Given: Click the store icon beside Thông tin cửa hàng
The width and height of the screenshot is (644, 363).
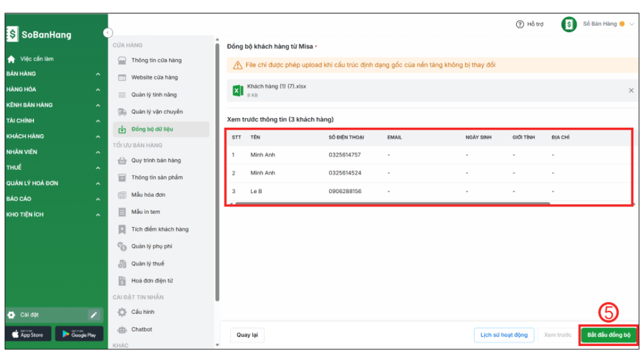Looking at the screenshot, I should coord(122,60).
